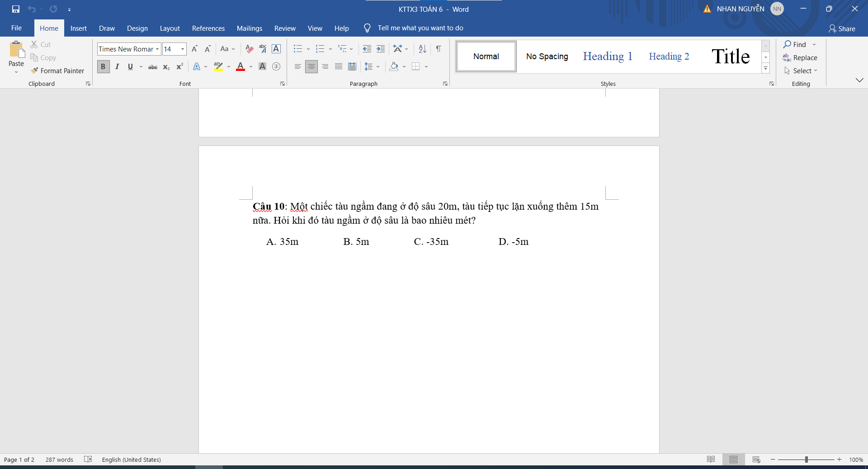The height and width of the screenshot is (469, 868).
Task: Sort text with A-Z icon
Action: click(x=422, y=49)
